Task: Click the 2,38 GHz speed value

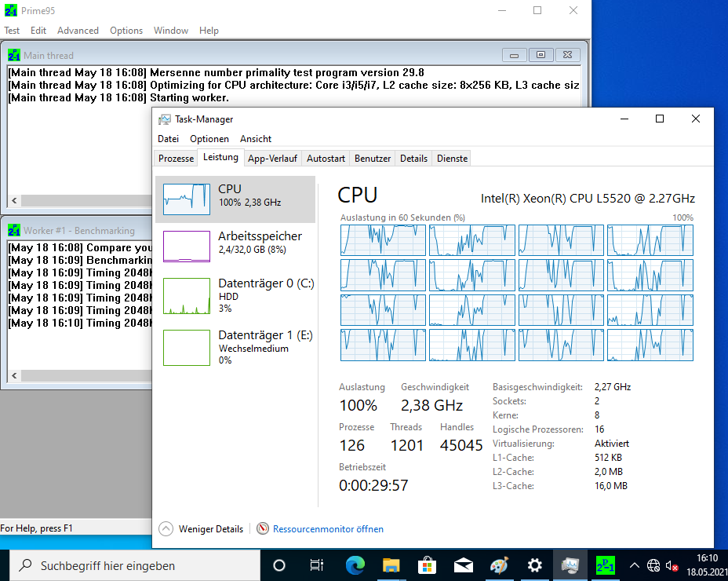Action: [x=431, y=405]
